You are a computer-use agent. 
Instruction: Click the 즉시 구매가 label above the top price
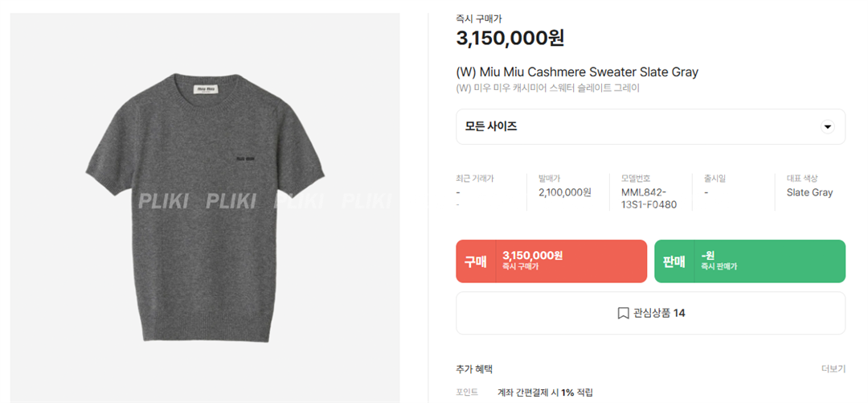[x=479, y=19]
